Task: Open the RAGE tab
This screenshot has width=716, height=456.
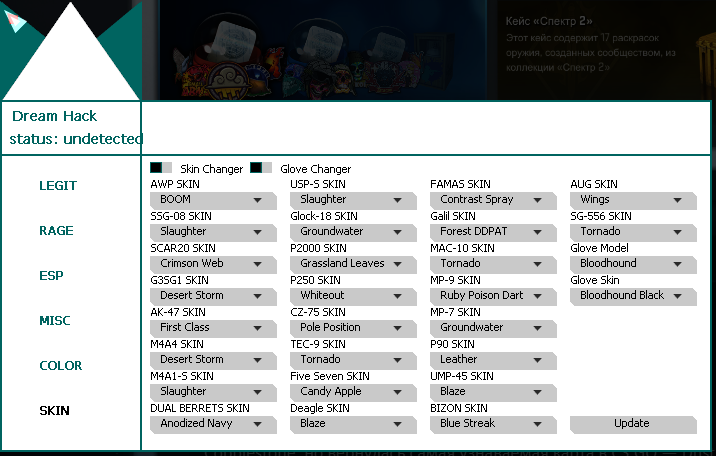Action: point(56,231)
